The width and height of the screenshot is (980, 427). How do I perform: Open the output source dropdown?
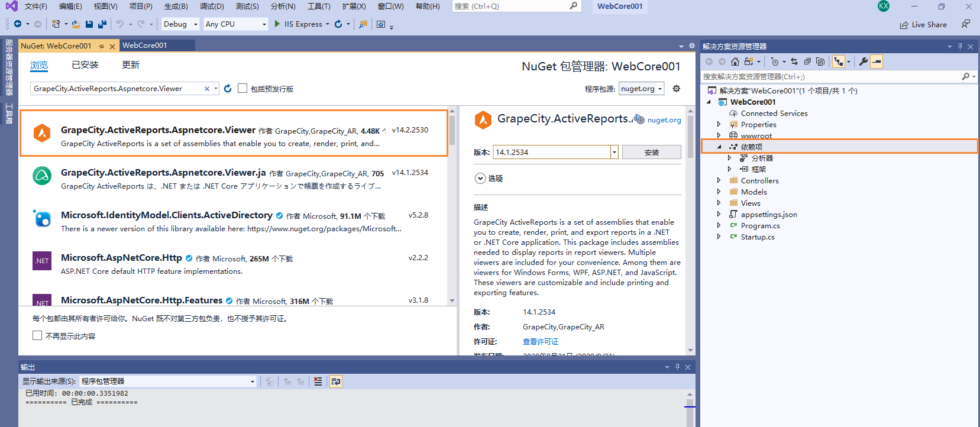click(x=168, y=381)
